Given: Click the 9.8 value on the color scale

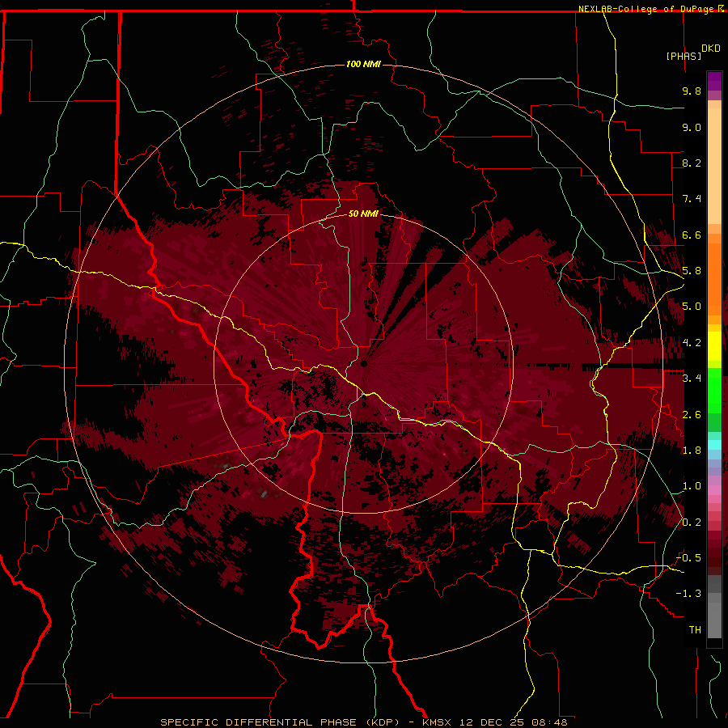Looking at the screenshot, I should (692, 91).
